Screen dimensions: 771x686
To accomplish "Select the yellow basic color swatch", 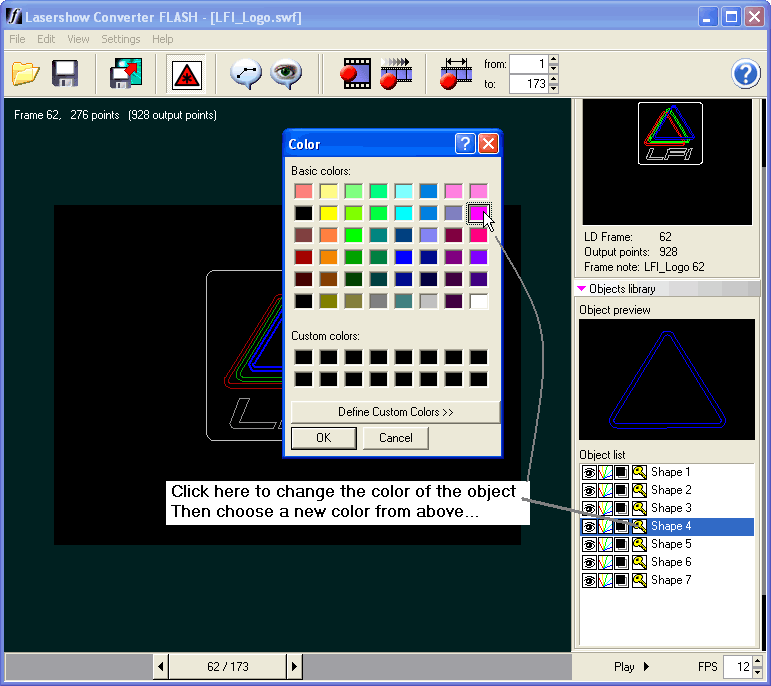I will click(328, 213).
